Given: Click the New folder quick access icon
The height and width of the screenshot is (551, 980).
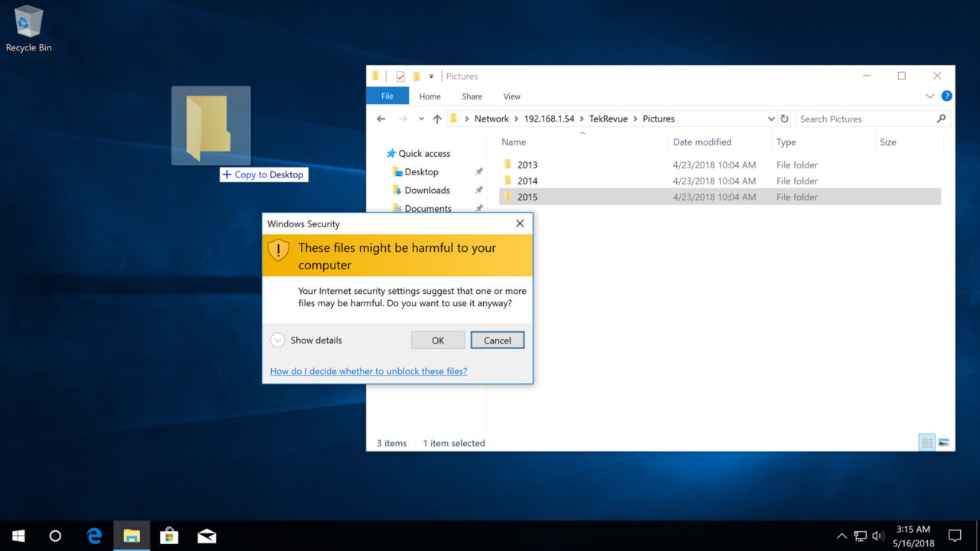Looking at the screenshot, I should tap(416, 77).
